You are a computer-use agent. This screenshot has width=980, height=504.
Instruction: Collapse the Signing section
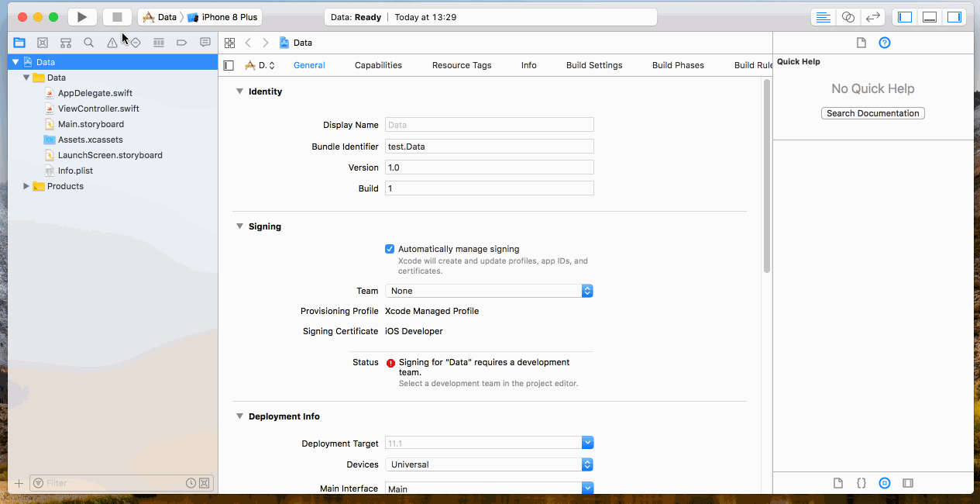tap(239, 226)
